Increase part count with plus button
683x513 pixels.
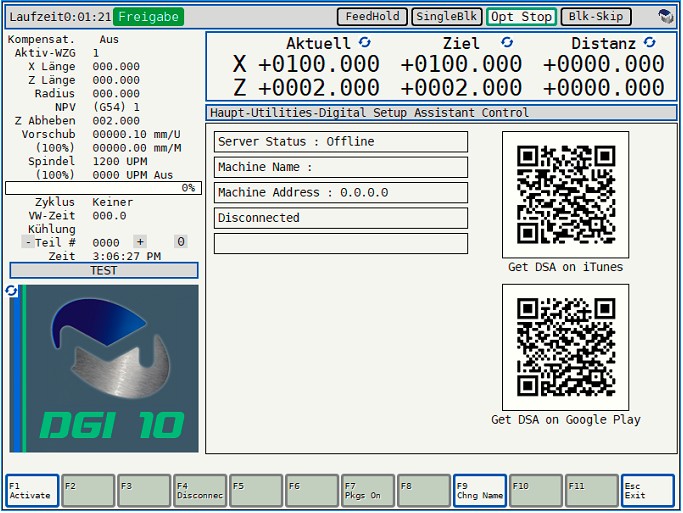(140, 242)
